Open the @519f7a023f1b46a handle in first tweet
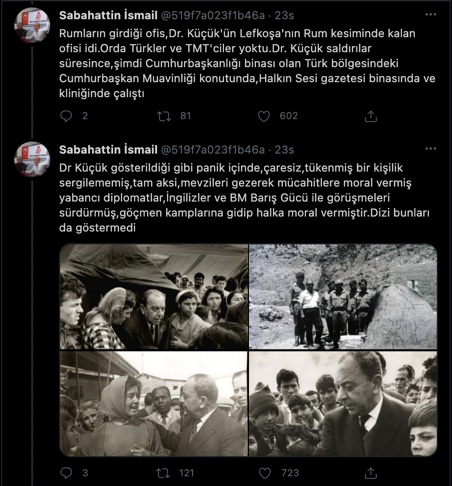The height and width of the screenshot is (486, 452). click(x=213, y=15)
